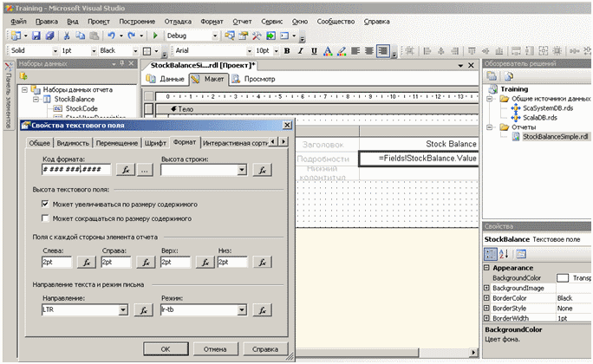Image resolution: width=593 pixels, height=364 pixels.
Task: Click the align right icon
Action: 382,50
